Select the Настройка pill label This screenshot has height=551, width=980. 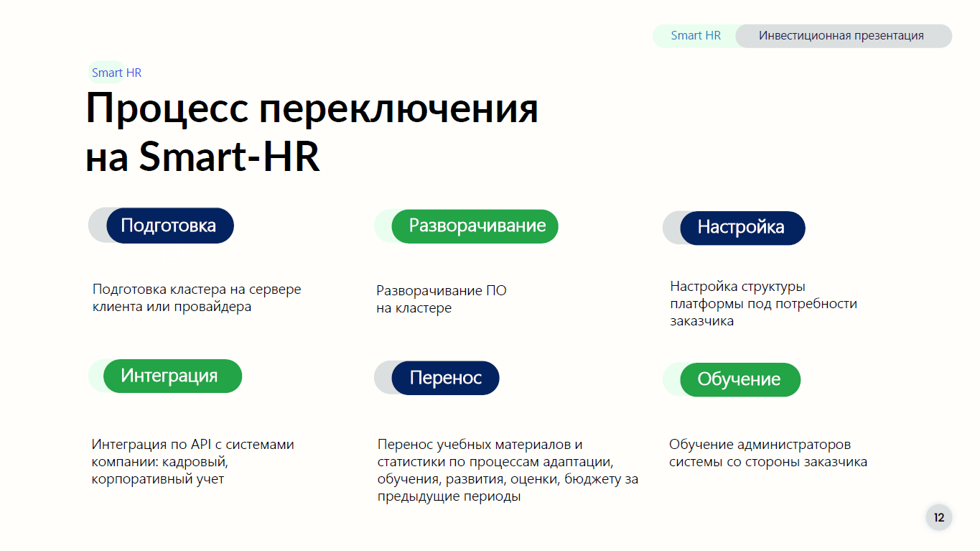[x=742, y=228]
